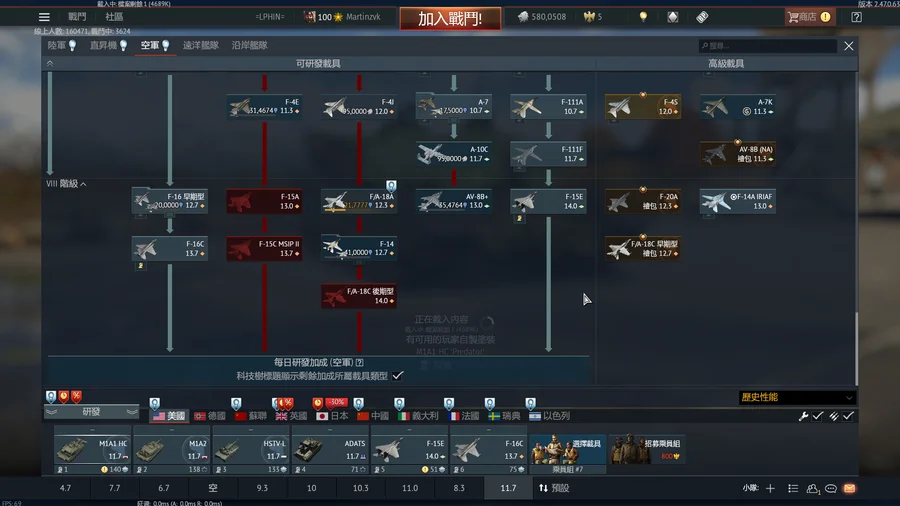Open the 社區 community menu

click(x=114, y=17)
